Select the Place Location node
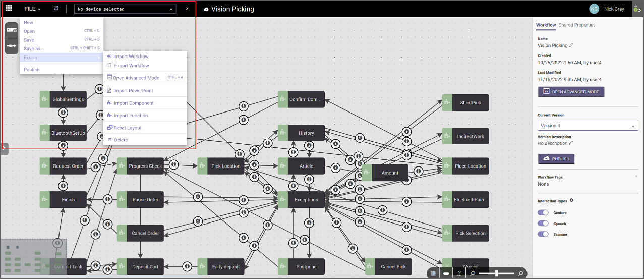 [465, 166]
